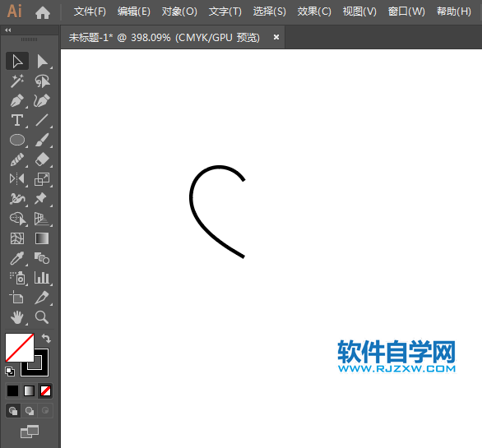Open the 选择(S) menu

click(269, 12)
